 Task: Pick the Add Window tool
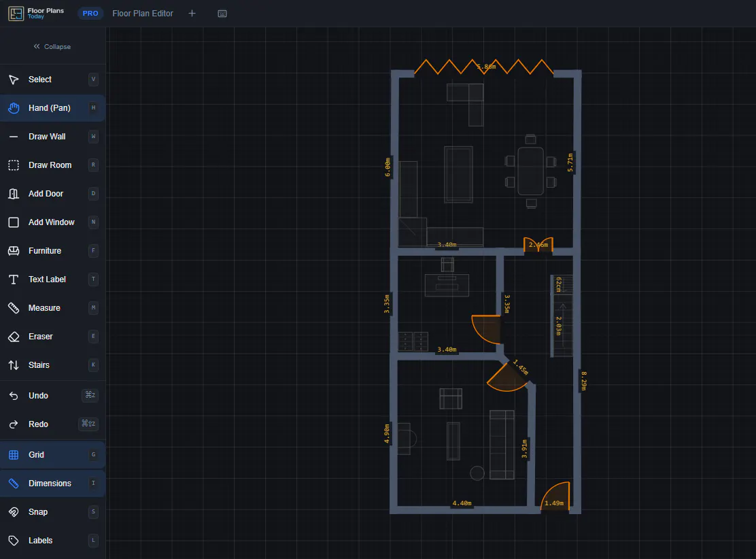[x=52, y=222]
